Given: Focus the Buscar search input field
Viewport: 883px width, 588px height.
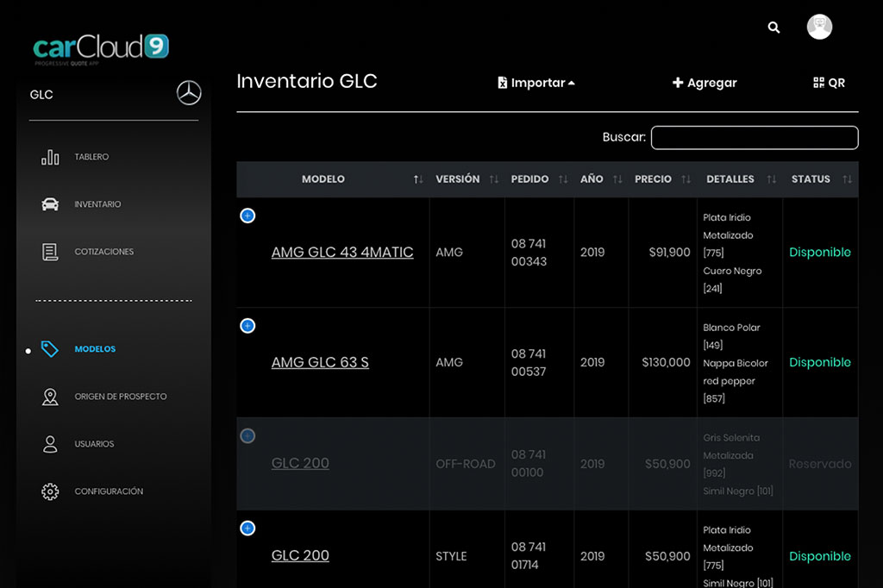Looking at the screenshot, I should tap(754, 137).
